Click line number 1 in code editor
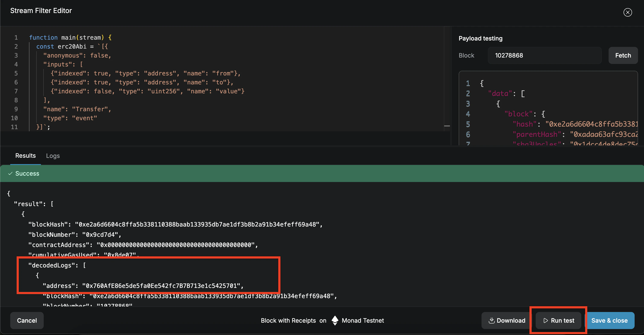 point(16,38)
